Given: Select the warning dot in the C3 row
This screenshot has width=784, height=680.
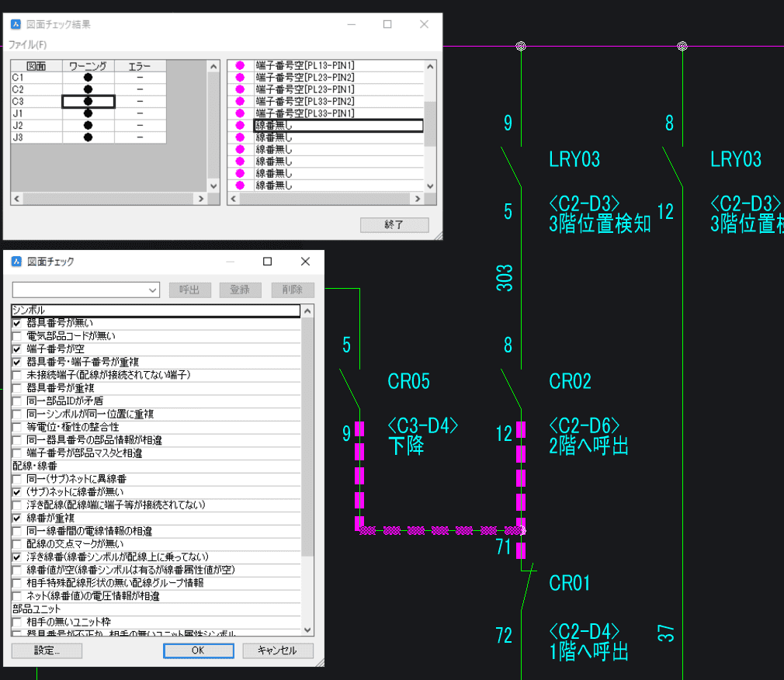Looking at the screenshot, I should (x=88, y=102).
